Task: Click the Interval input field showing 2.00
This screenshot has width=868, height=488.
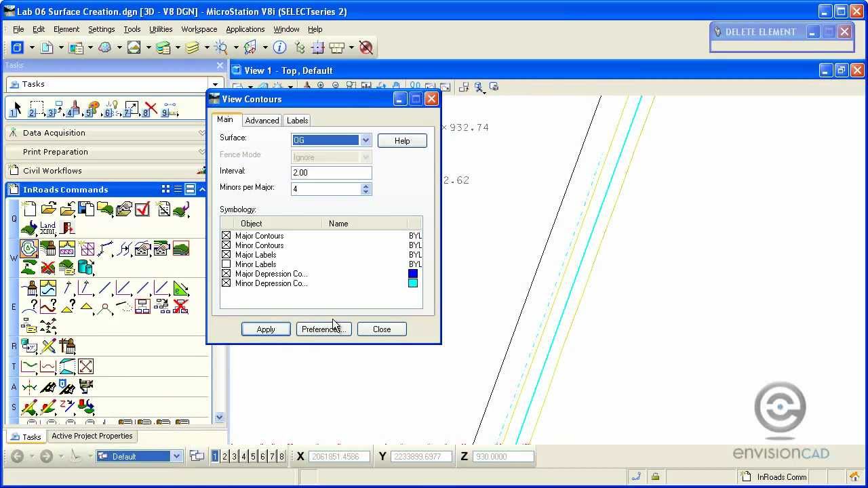Action: coord(331,173)
